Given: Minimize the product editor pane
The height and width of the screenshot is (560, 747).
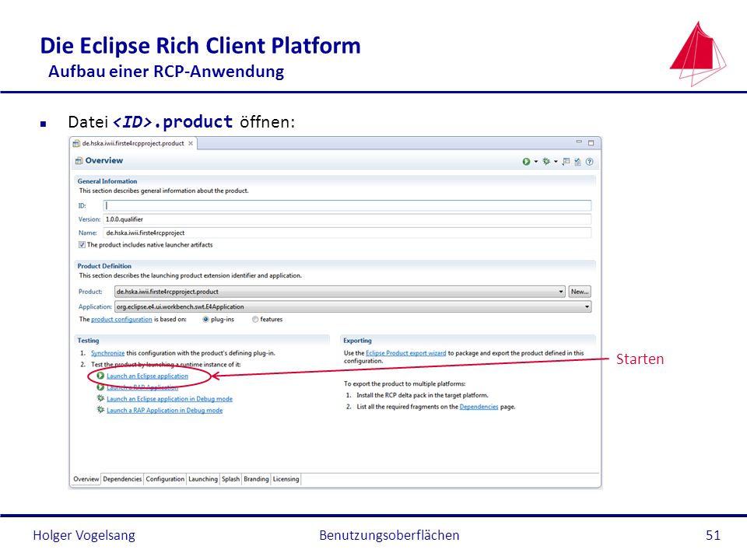Looking at the screenshot, I should (x=579, y=142).
